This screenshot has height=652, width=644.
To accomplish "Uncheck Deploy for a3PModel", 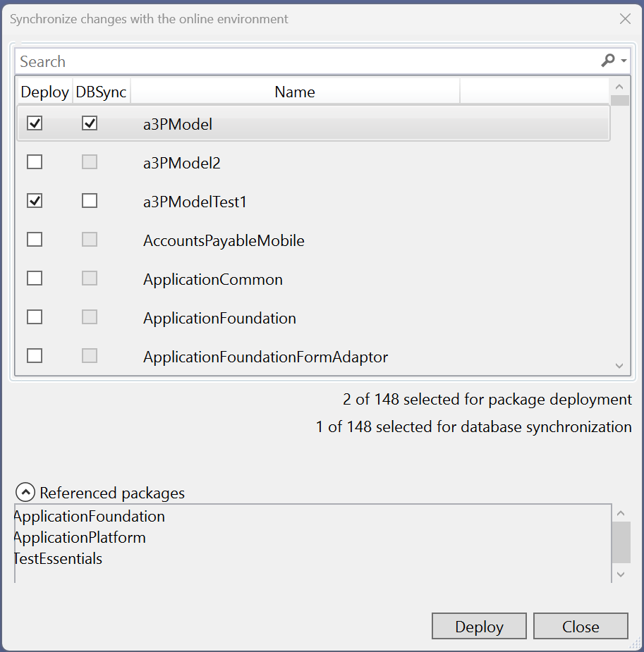I will (x=34, y=123).
